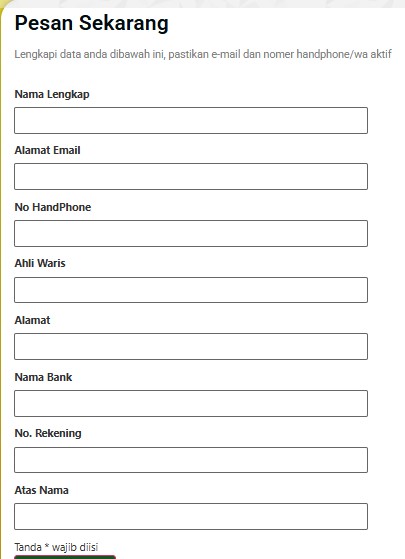405x559 pixels.
Task: Click the Nama Bank input box
Action: 191,403
